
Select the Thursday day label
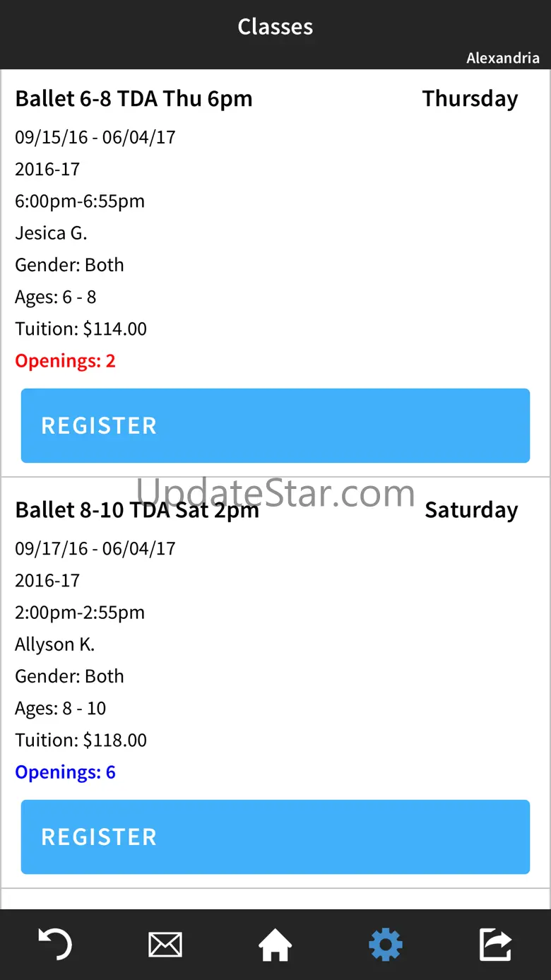tap(470, 99)
